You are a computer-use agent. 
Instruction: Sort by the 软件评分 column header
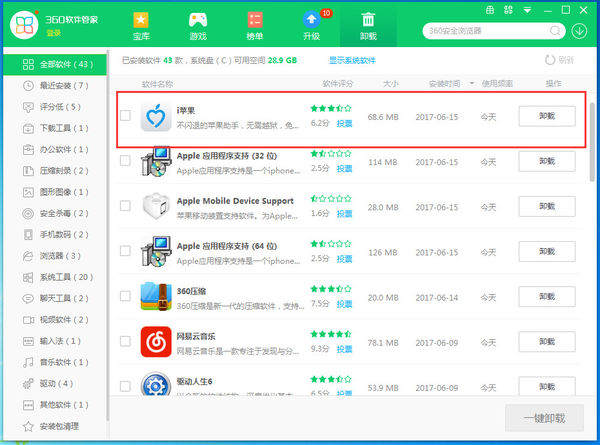pyautogui.click(x=338, y=84)
